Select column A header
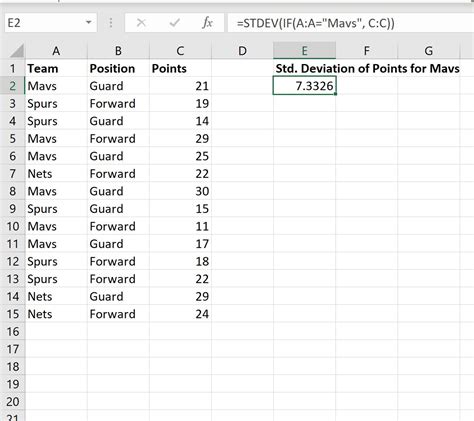Viewport: 474px width, 421px height. (56, 51)
